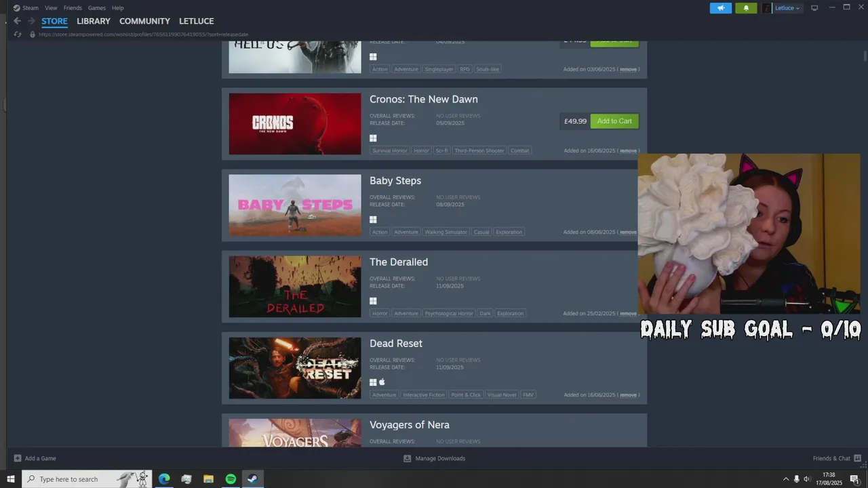This screenshot has width=868, height=488.
Task: Launch Microsoft Edge from the taskbar
Action: pyautogui.click(x=164, y=479)
